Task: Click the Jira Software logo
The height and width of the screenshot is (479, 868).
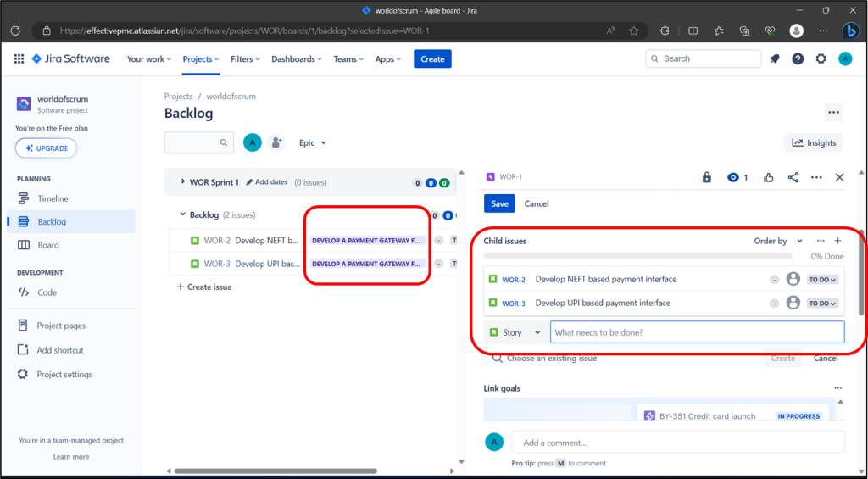Action: pyautogui.click(x=71, y=58)
